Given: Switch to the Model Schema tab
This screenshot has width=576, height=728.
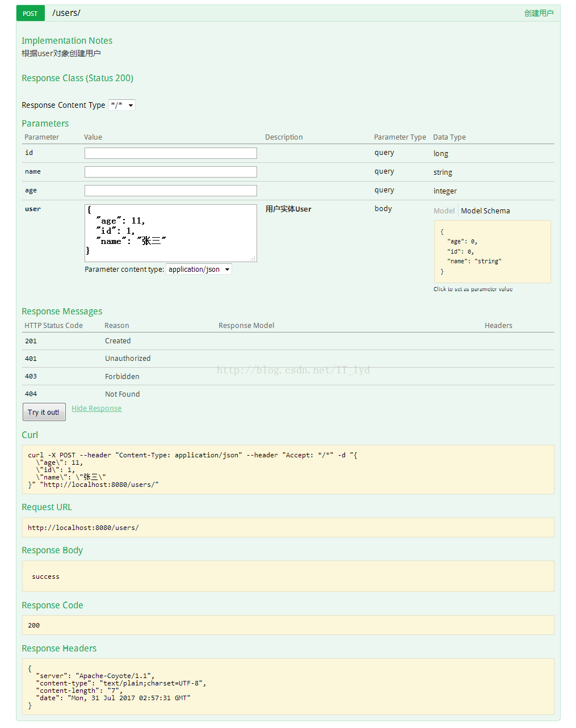Looking at the screenshot, I should [x=485, y=211].
